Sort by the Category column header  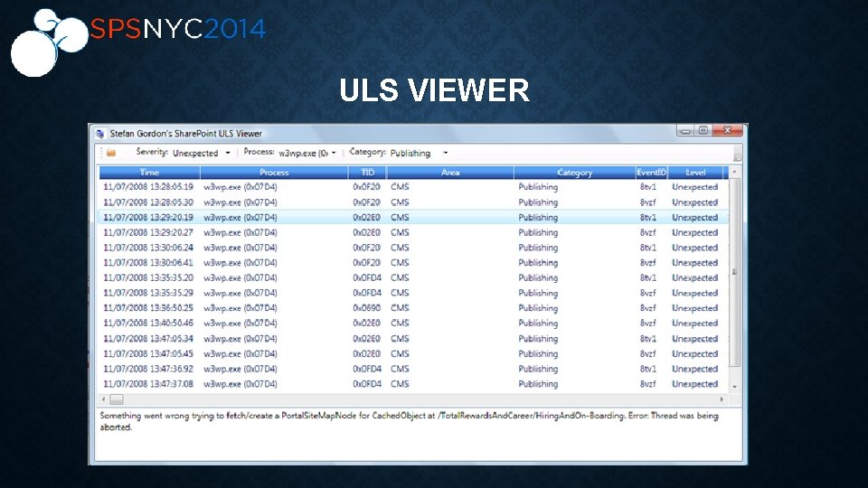tap(575, 172)
